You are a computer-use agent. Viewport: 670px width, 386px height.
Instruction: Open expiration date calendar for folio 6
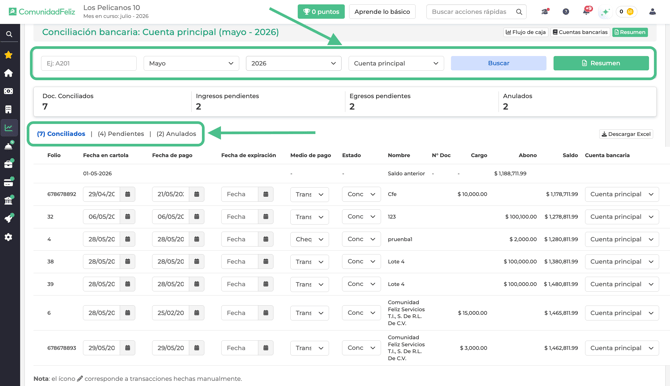click(265, 313)
